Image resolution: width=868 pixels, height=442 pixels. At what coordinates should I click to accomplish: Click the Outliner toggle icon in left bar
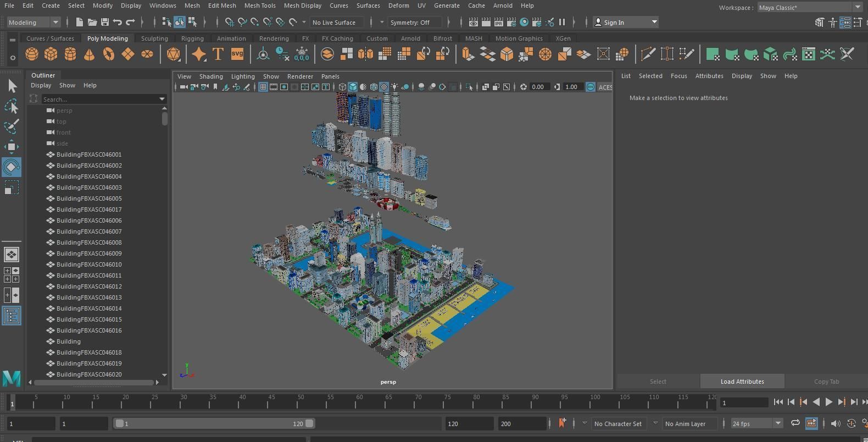coord(12,316)
